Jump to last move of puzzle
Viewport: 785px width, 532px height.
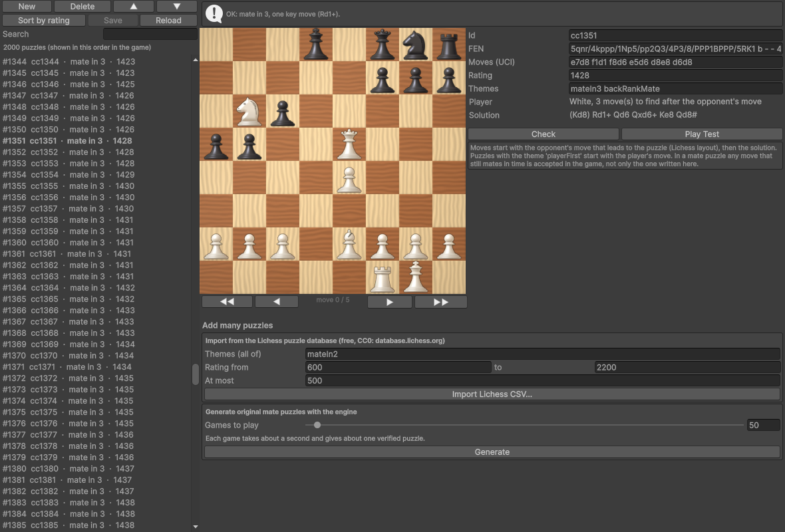pos(440,302)
